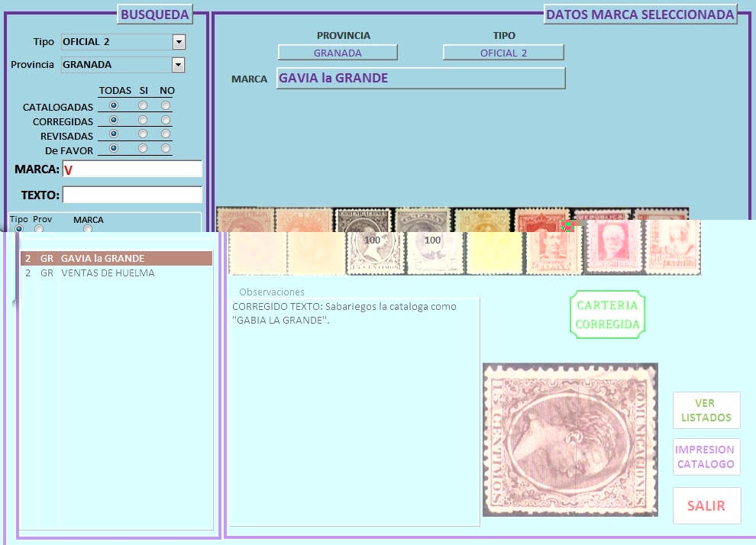
Task: Click the Tipo combo box showing OFICIAL 2
Action: (124, 42)
